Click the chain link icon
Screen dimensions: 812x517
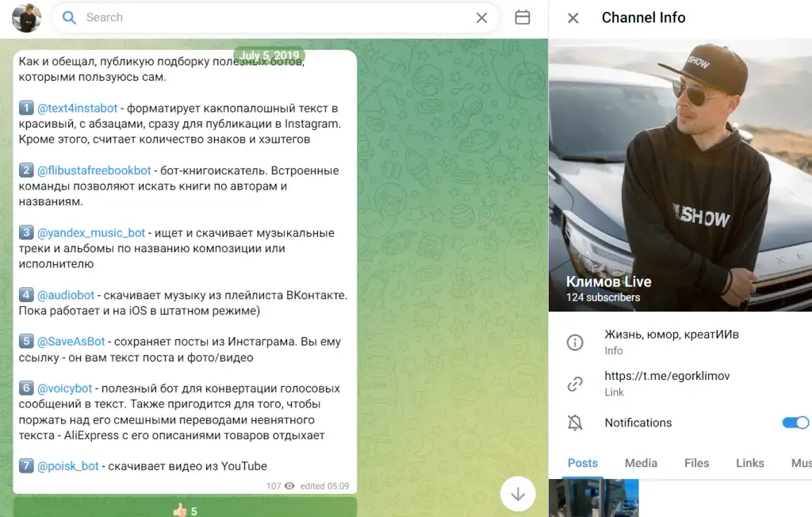click(x=575, y=384)
